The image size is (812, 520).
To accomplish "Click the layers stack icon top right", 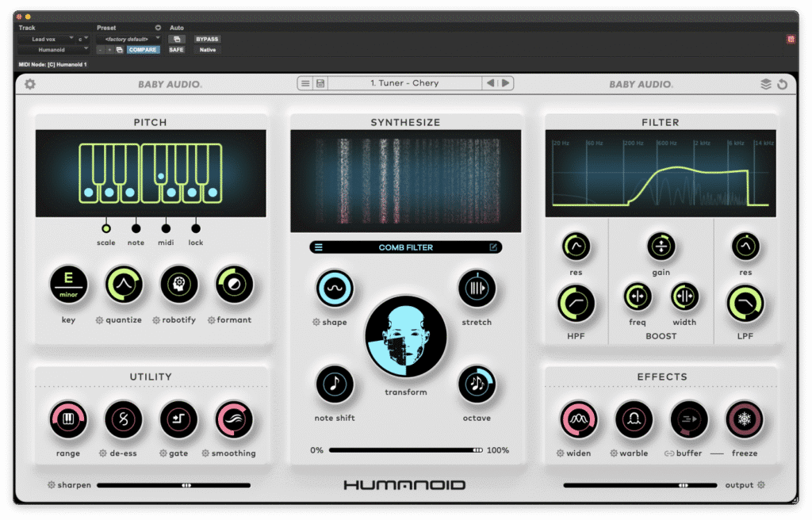I will point(766,84).
